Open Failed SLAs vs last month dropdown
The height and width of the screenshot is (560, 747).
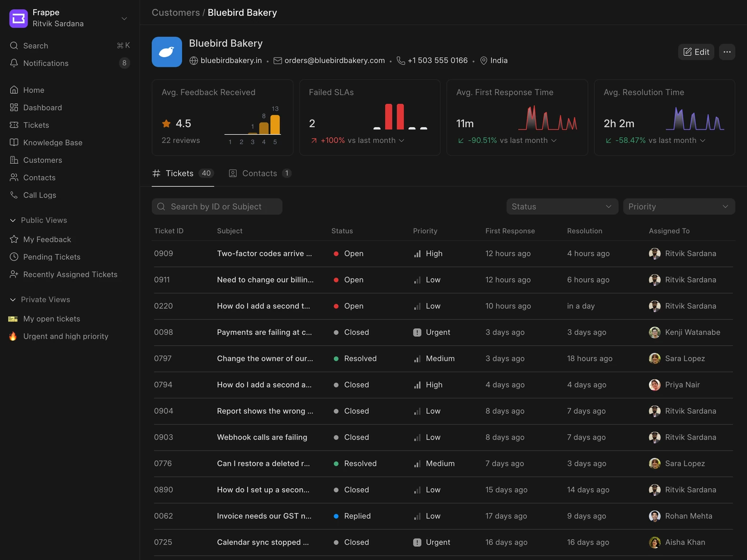[x=401, y=140]
